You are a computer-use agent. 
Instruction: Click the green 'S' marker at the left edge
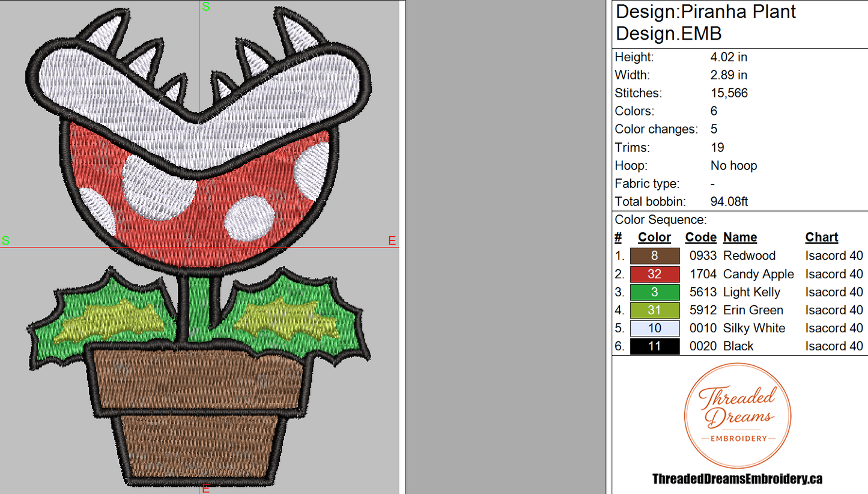click(5, 241)
